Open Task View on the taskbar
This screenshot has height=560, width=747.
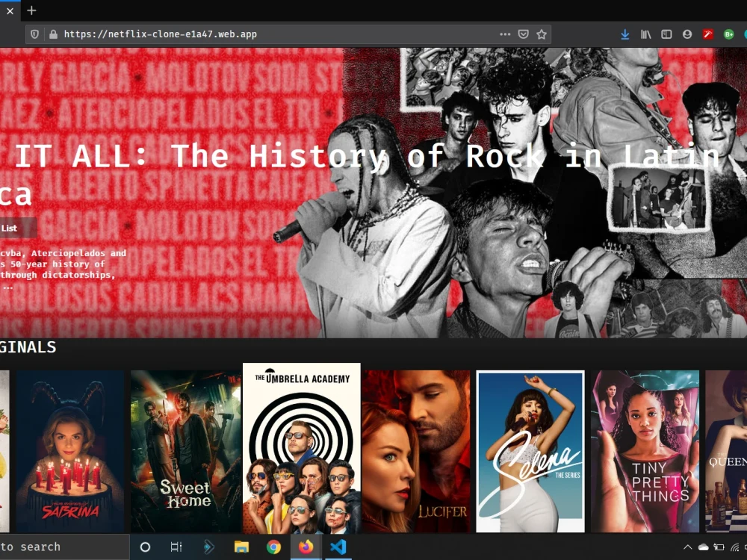pyautogui.click(x=176, y=547)
